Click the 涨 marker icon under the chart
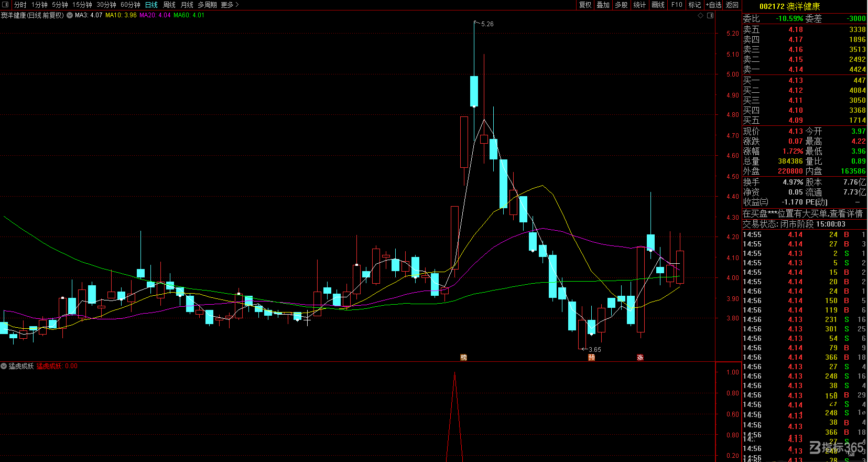 [640, 357]
